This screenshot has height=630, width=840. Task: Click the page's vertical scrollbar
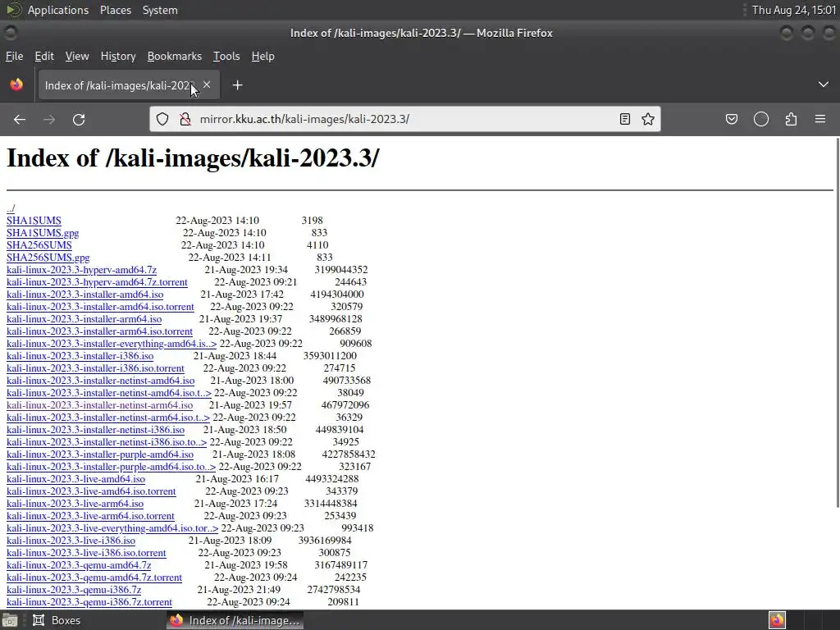(837, 322)
